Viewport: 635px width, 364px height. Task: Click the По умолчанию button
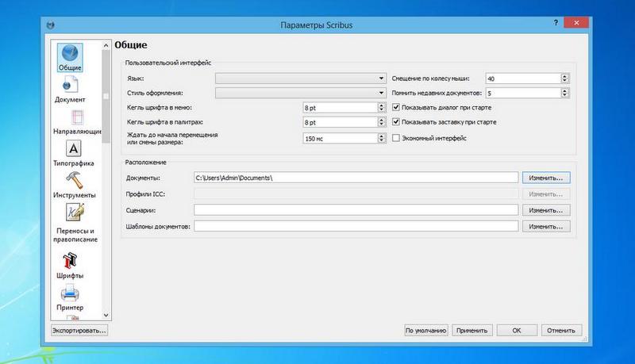point(426,331)
